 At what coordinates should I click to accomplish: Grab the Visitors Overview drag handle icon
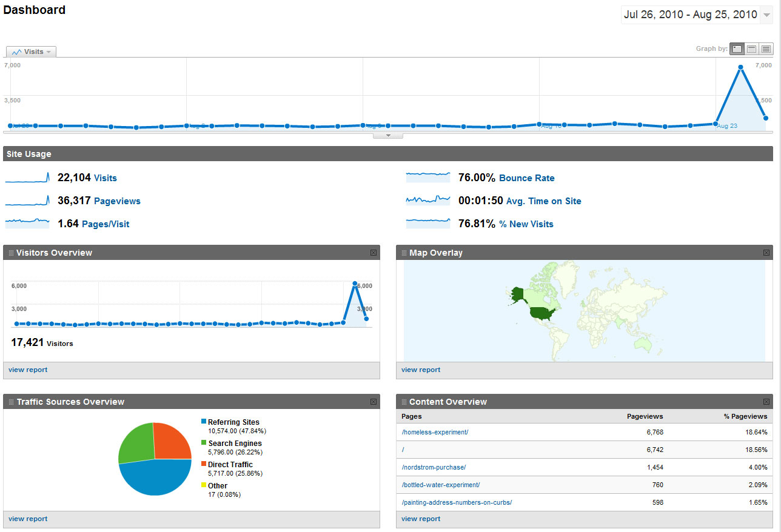pos(11,253)
